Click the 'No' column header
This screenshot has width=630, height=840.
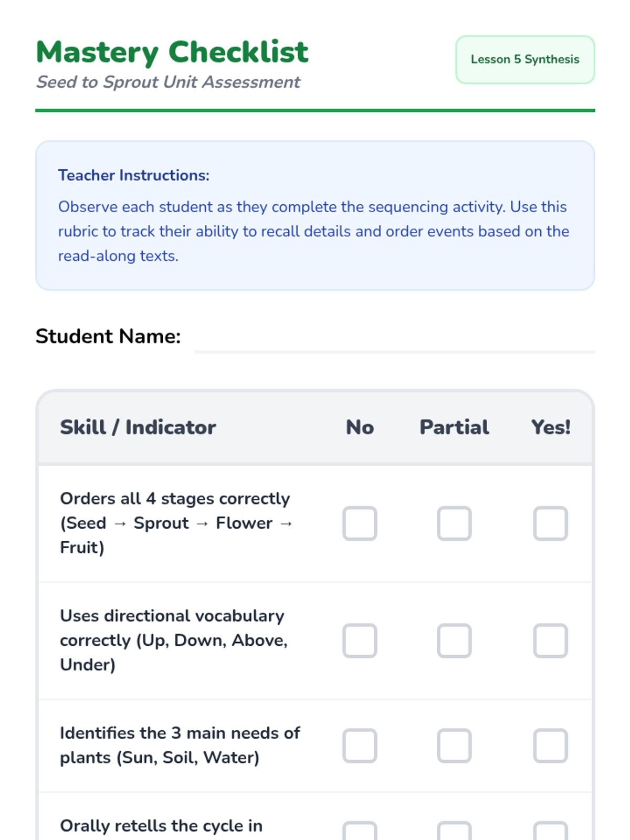360,427
